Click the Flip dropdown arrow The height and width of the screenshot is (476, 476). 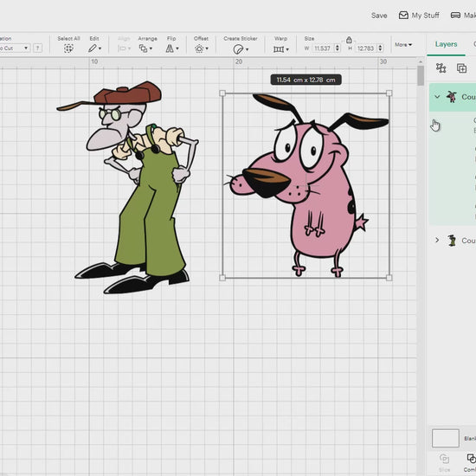(x=177, y=48)
